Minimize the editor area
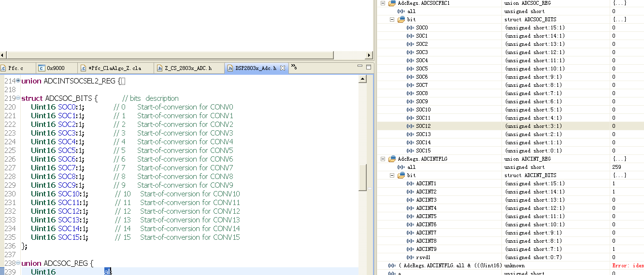Screen dimensions: 644x275 [360, 66]
